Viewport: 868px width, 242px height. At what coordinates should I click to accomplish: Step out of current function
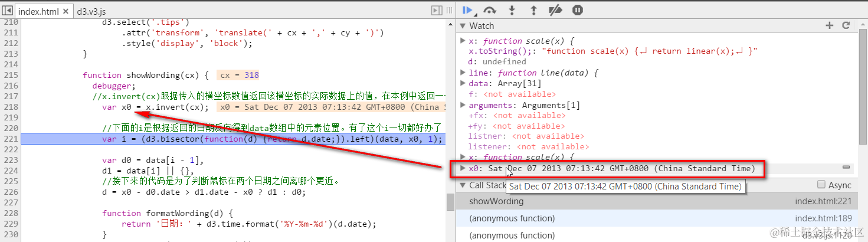point(533,10)
